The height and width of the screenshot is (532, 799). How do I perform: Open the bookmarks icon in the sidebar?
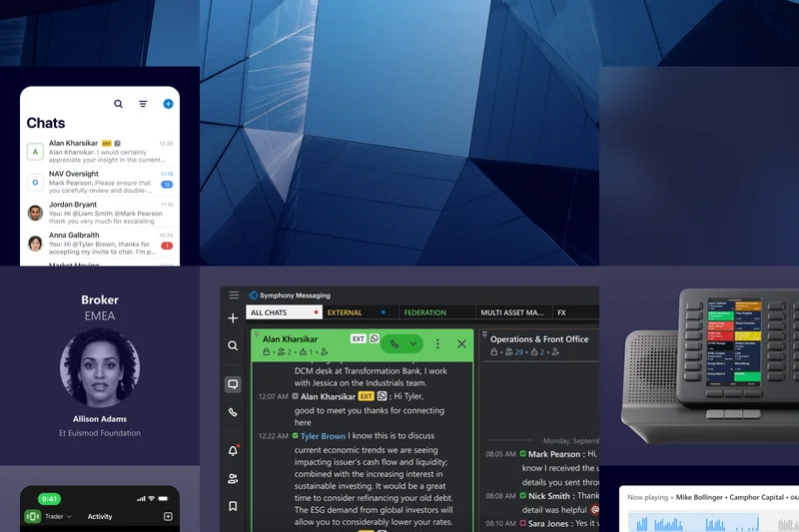tap(233, 506)
